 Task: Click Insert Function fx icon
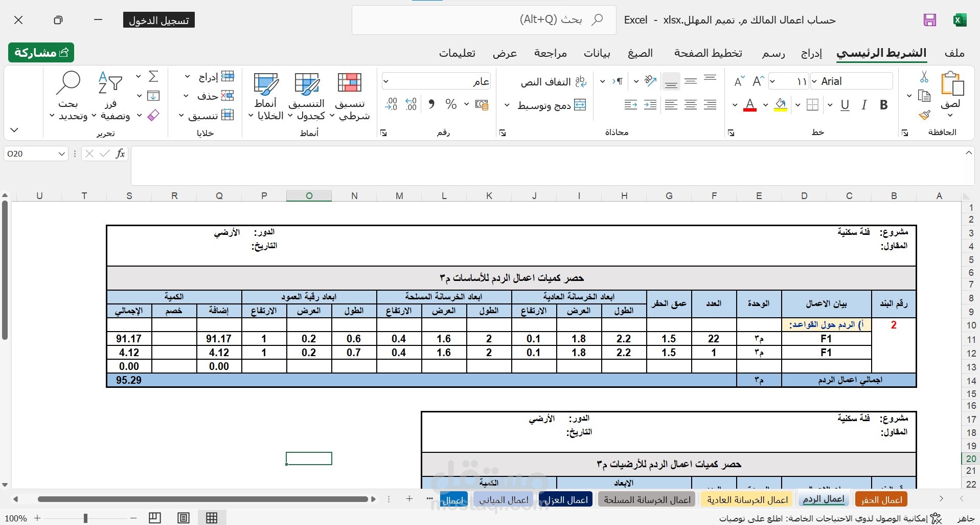click(x=120, y=154)
